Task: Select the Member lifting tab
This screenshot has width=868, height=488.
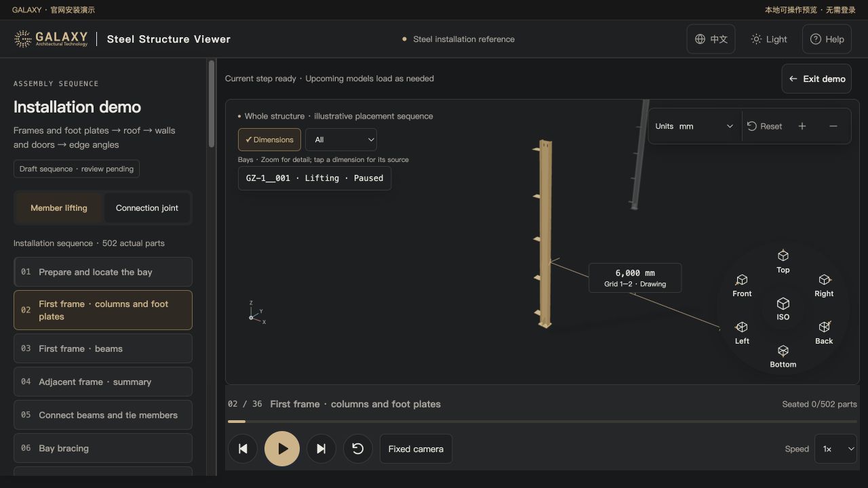Action: (59, 208)
